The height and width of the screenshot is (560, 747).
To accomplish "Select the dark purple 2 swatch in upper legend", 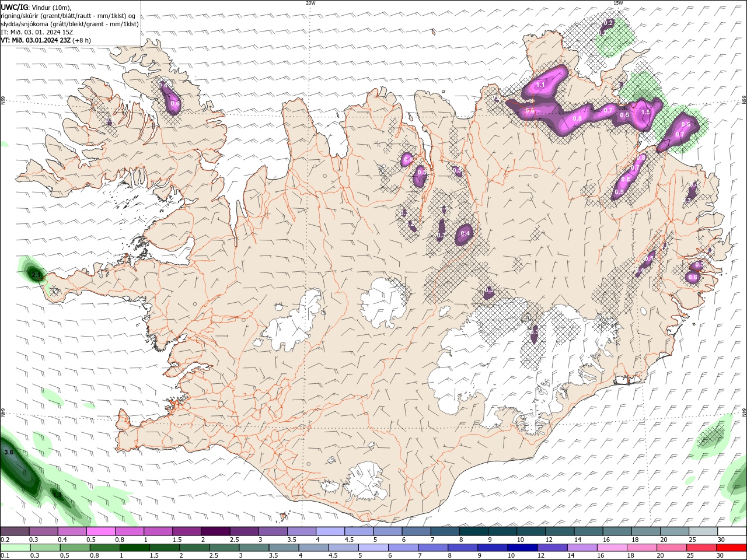I will coord(215,531).
